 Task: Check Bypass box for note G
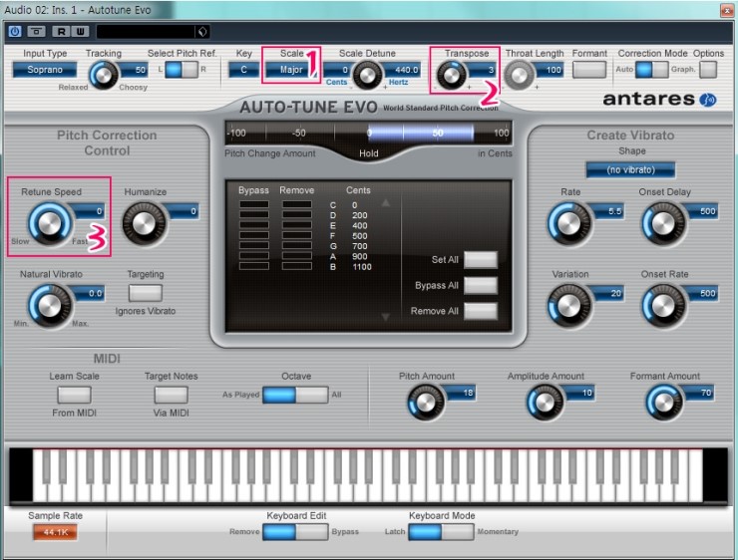[x=254, y=245]
